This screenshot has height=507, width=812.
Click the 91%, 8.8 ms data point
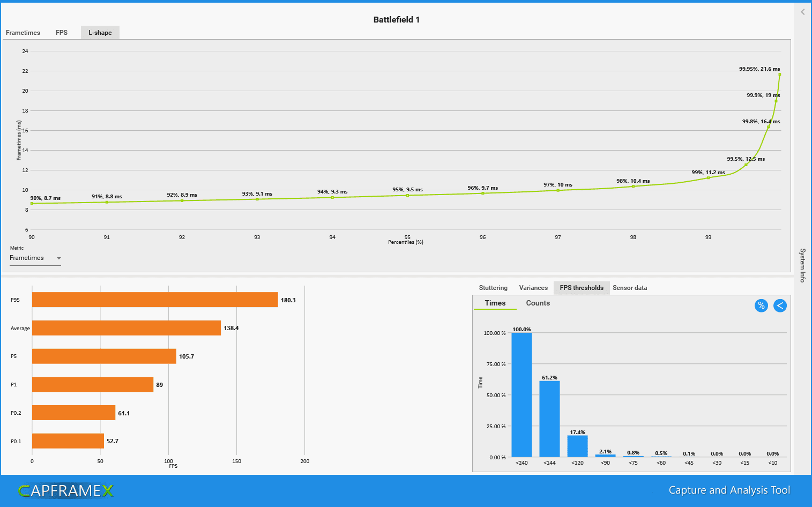coord(107,202)
